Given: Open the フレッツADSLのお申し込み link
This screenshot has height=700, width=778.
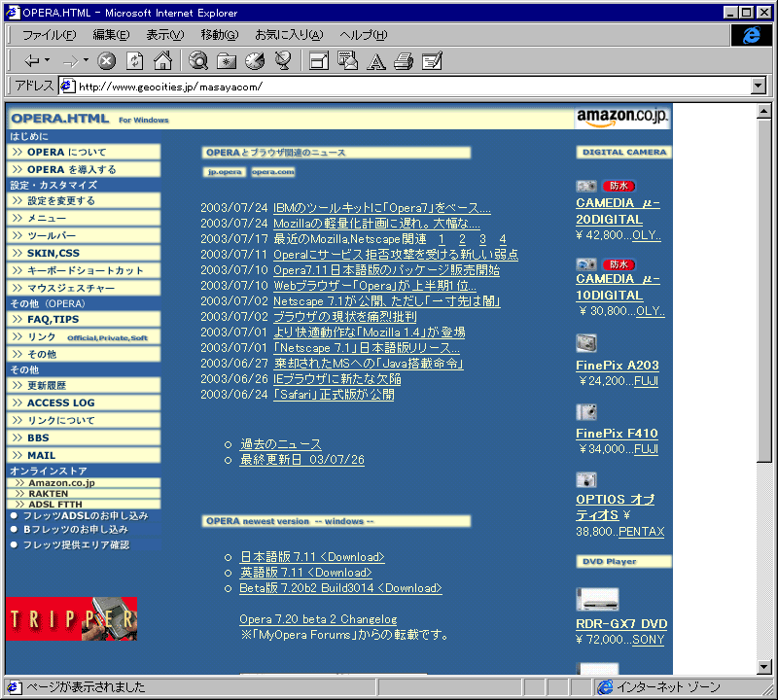Looking at the screenshot, I should point(86,515).
